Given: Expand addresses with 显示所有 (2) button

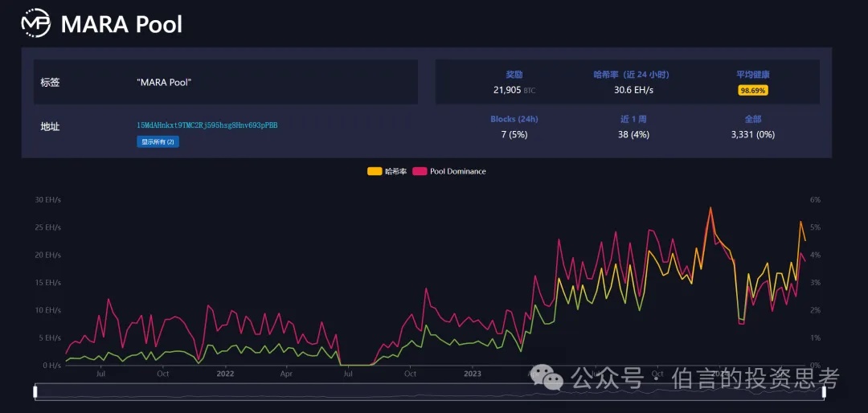Looking at the screenshot, I should pos(158,141).
